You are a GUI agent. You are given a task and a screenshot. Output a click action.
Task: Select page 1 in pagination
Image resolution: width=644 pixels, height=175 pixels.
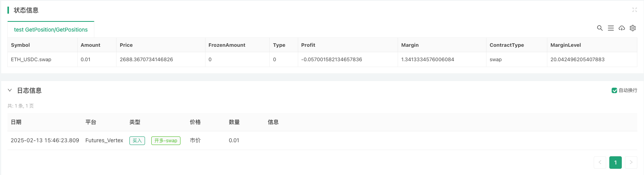616,163
